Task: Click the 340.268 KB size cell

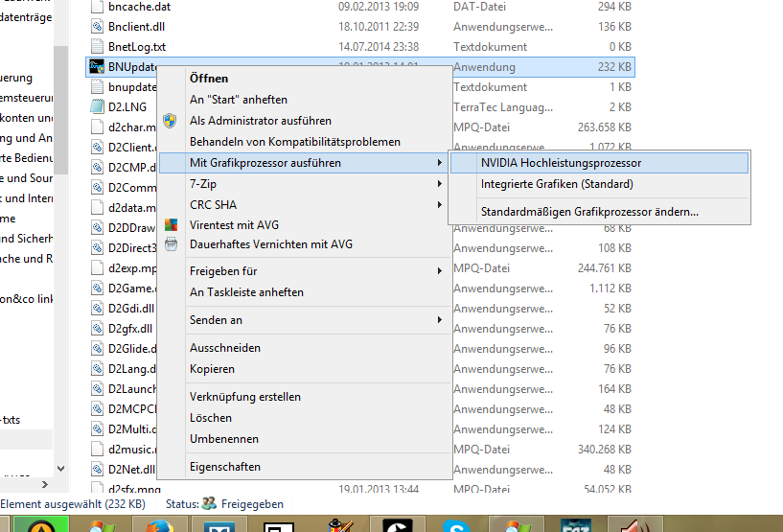Action: (x=605, y=449)
